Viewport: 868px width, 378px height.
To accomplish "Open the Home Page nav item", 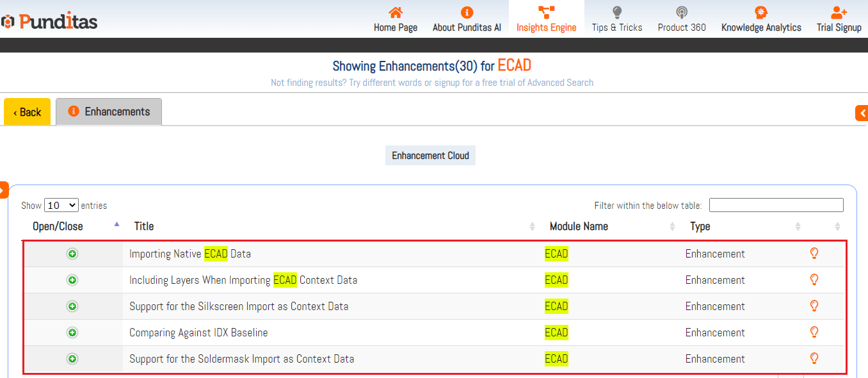I will point(396,20).
